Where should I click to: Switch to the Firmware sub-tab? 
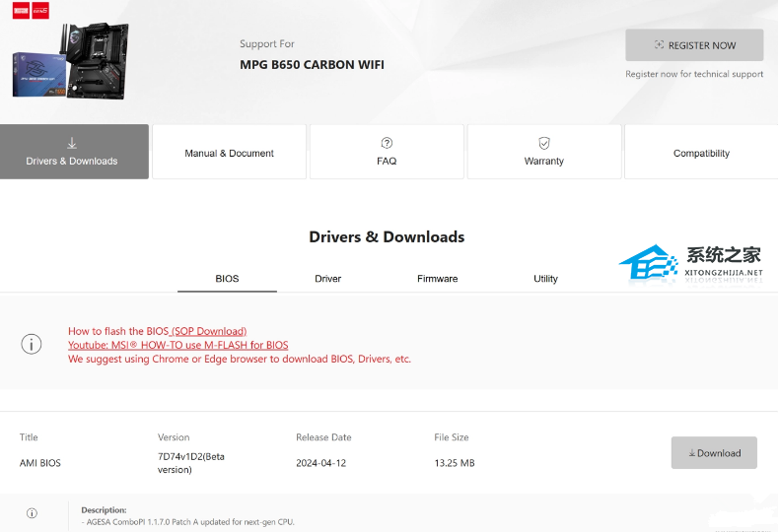(x=437, y=279)
